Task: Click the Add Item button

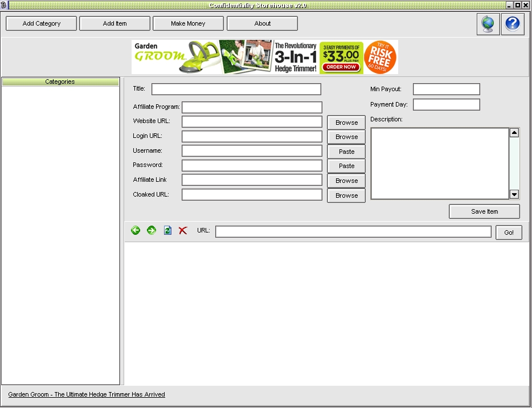Action: (x=114, y=23)
